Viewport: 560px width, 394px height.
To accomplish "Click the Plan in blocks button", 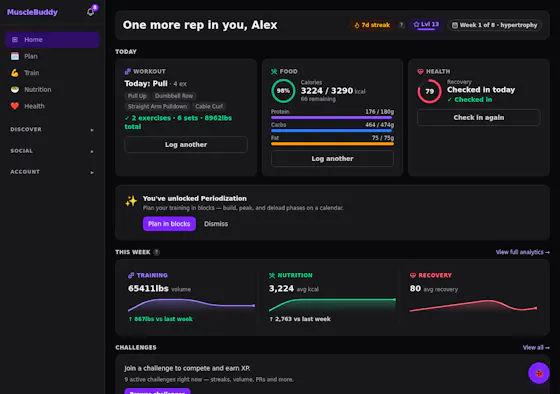I will [x=169, y=224].
